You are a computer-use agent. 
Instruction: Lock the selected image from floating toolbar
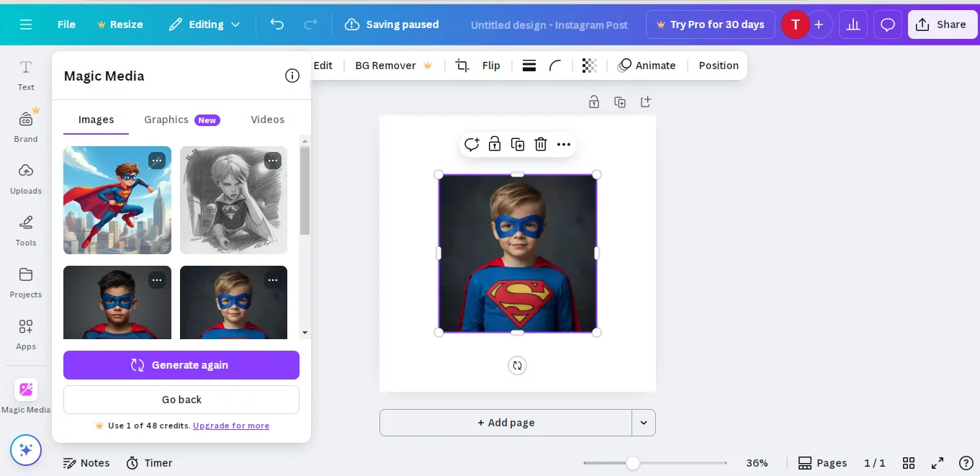pos(495,145)
